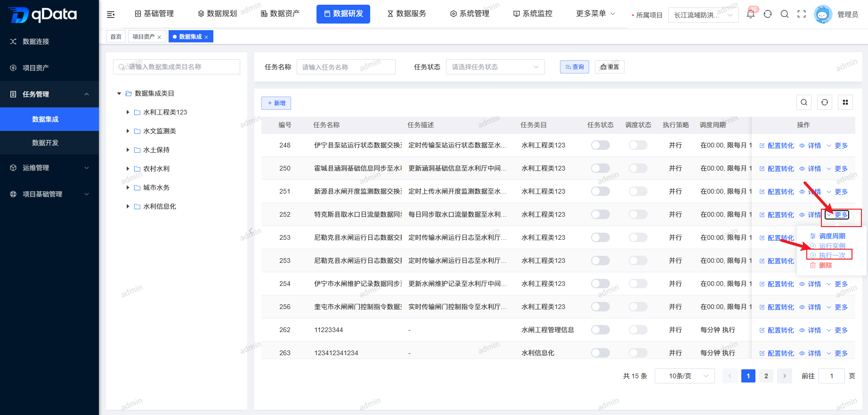Click 配置转化 for task 262
Viewport: 868px width, 415px height.
pyautogui.click(x=777, y=330)
